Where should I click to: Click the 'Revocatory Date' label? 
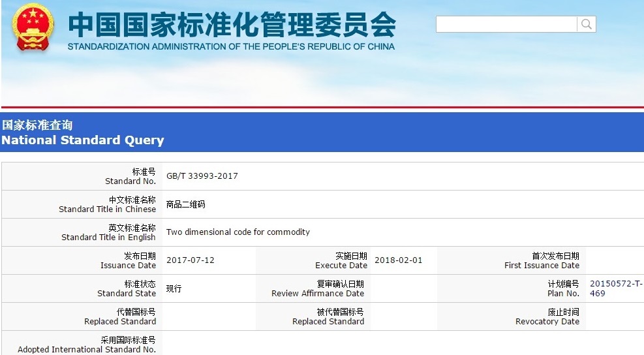pos(547,321)
